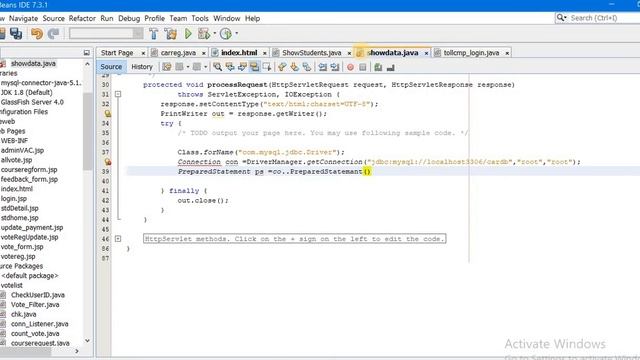Close the carreg.java tab
640x360 pixels.
pos(204,53)
